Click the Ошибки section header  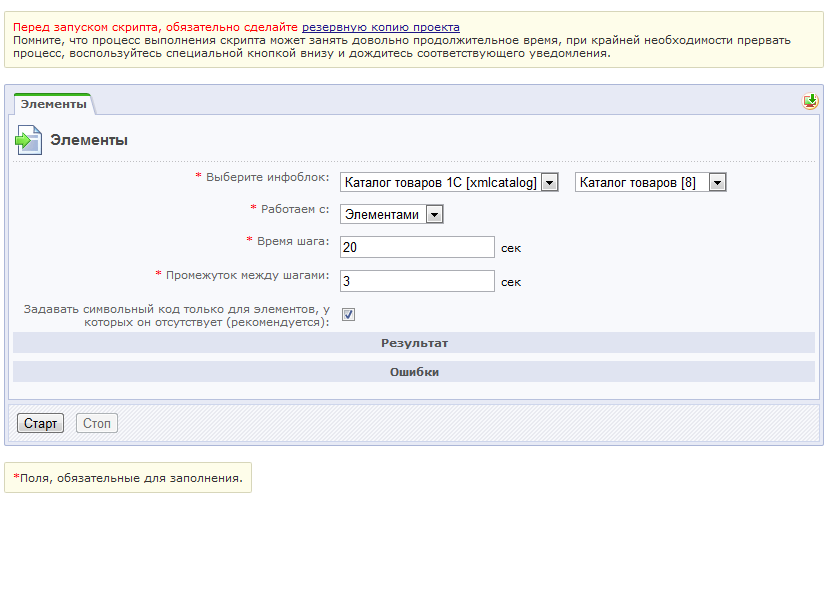414,372
